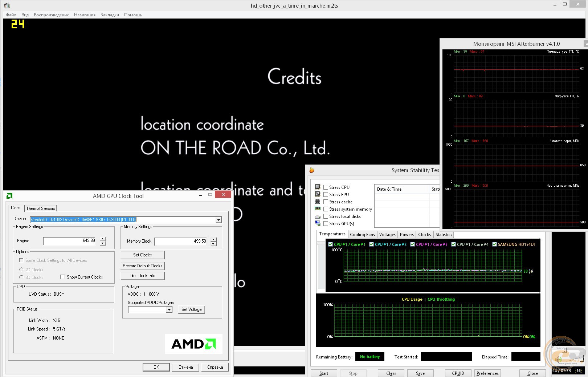Click the media player app icon in title bar
588x377 pixels.
(7, 5)
